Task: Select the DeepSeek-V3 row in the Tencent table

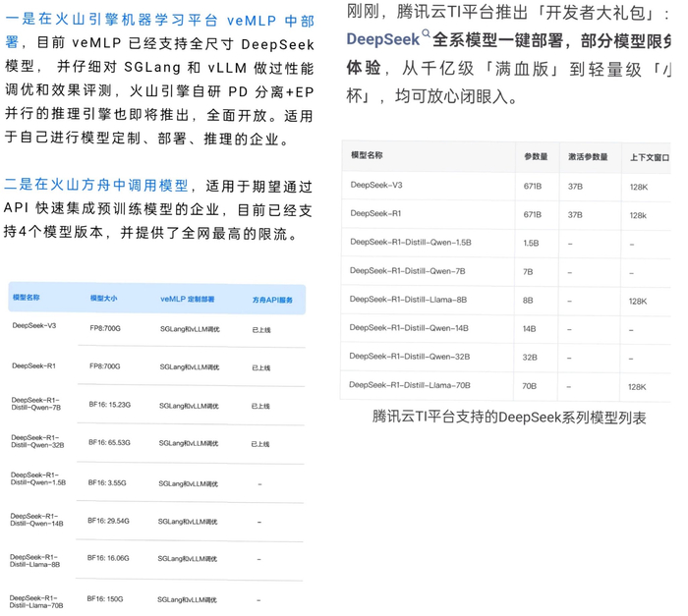Action: tap(506, 186)
